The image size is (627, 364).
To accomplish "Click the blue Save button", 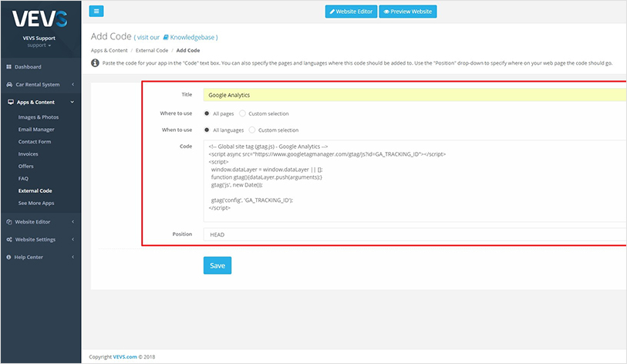I will click(217, 265).
